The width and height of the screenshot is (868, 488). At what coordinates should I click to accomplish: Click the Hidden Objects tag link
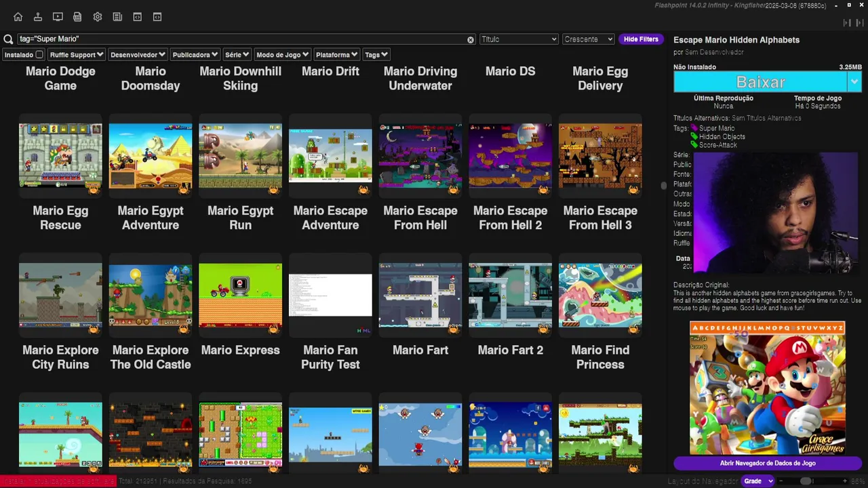pos(722,136)
